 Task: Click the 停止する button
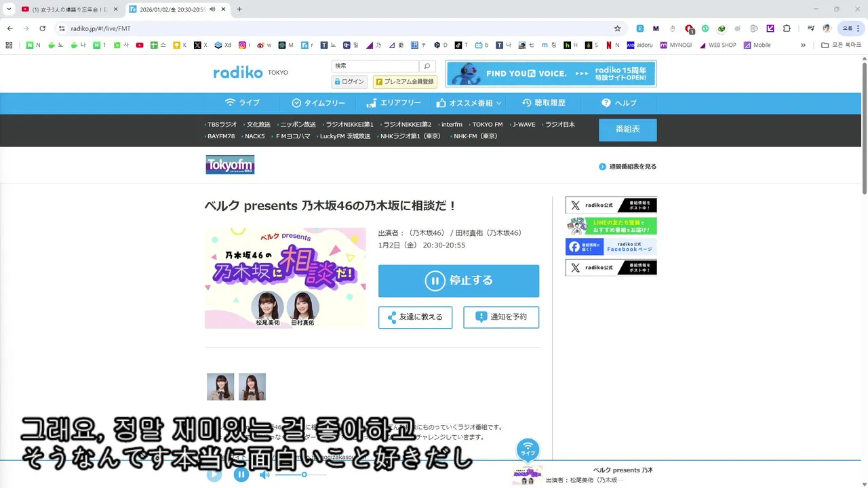[458, 281]
